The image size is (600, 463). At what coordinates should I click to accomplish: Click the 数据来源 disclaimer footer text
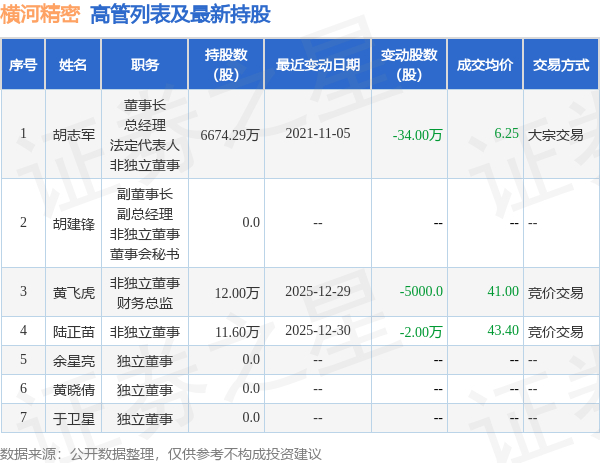click(x=160, y=454)
